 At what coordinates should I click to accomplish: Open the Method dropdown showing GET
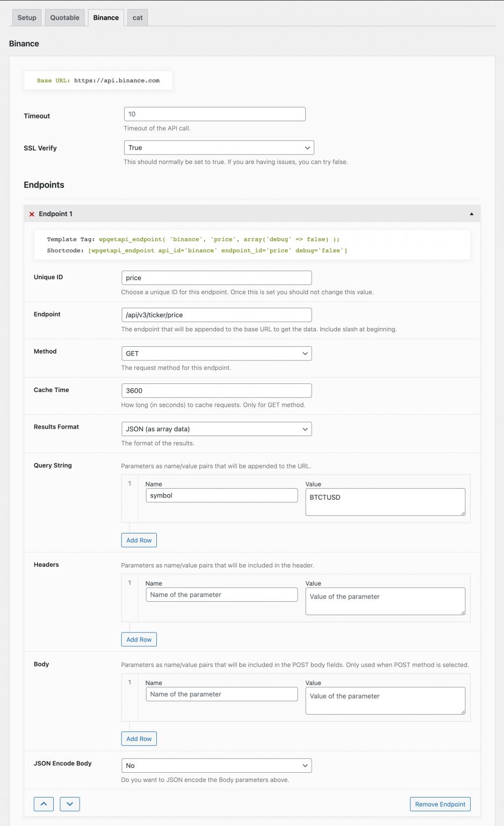[x=217, y=353]
